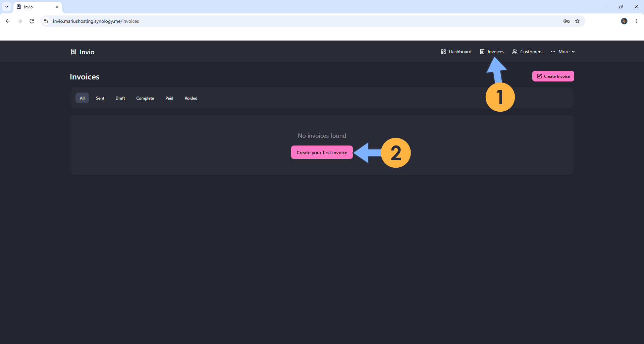Image resolution: width=644 pixels, height=344 pixels.
Task: Filter invoices by Complete
Action: [145, 98]
